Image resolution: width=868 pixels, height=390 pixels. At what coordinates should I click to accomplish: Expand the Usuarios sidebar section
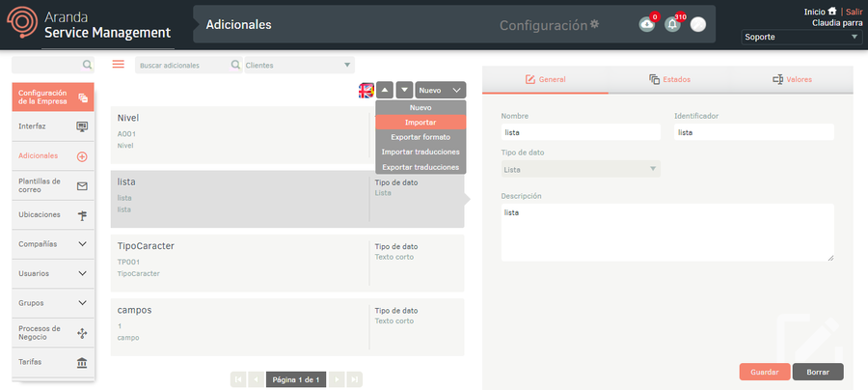[83, 274]
